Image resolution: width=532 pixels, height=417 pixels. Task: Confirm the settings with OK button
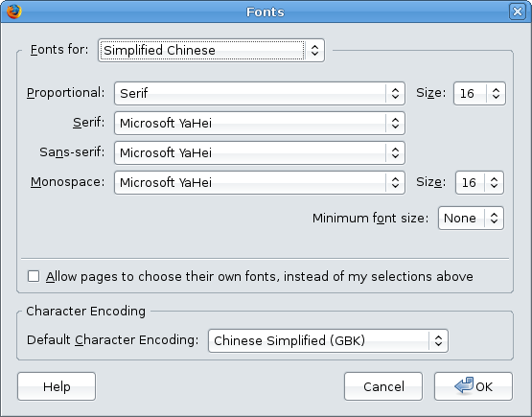coord(474,386)
